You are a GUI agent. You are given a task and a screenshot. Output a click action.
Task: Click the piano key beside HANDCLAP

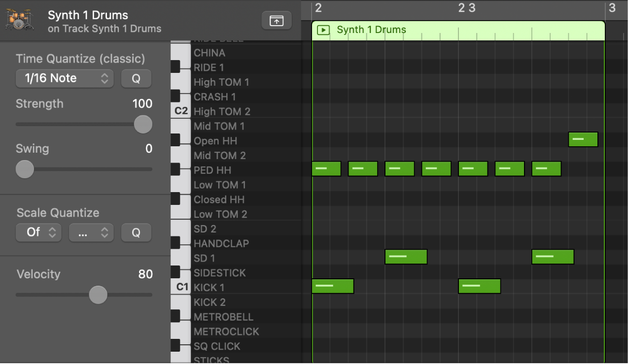tap(176, 242)
